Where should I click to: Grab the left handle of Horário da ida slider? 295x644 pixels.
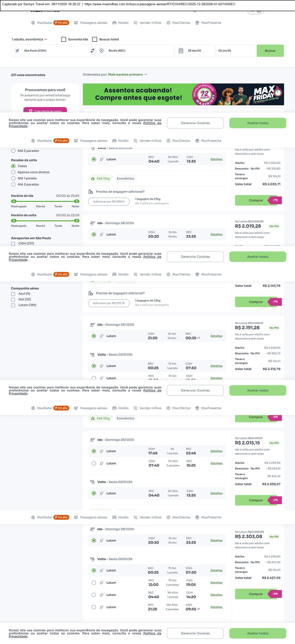pos(14,201)
